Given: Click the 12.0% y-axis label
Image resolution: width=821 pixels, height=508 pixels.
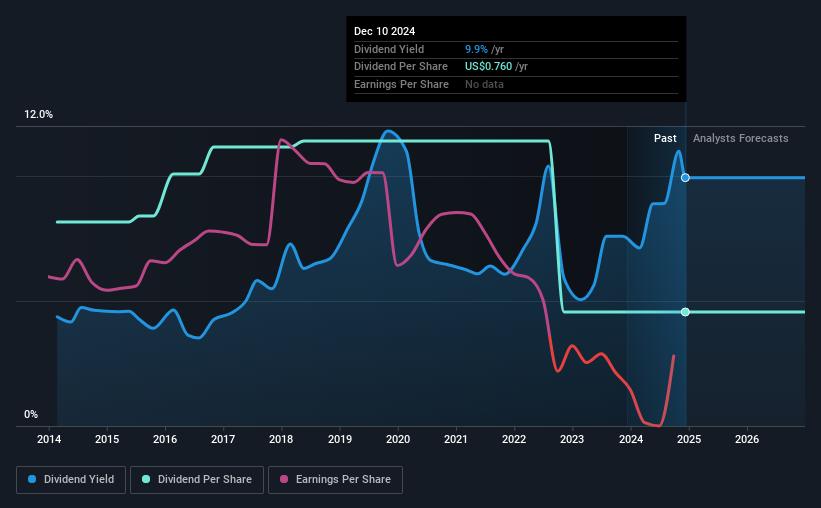Looking at the screenshot, I should (38, 115).
